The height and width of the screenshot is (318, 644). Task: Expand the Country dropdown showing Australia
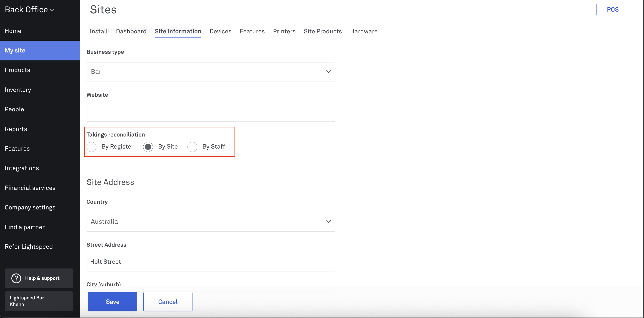tap(210, 221)
